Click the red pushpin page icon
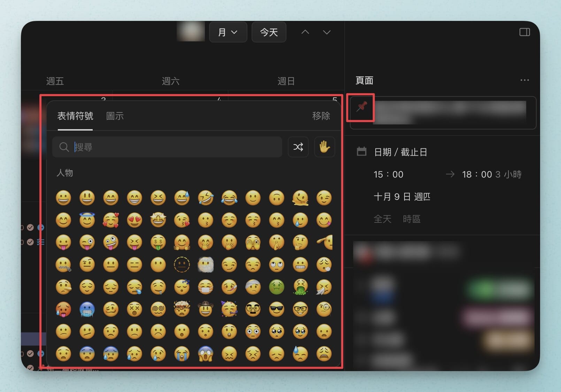 point(361,107)
